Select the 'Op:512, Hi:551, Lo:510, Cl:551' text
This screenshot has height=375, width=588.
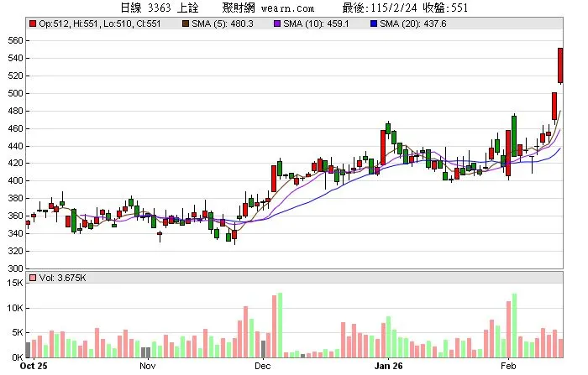coord(100,23)
